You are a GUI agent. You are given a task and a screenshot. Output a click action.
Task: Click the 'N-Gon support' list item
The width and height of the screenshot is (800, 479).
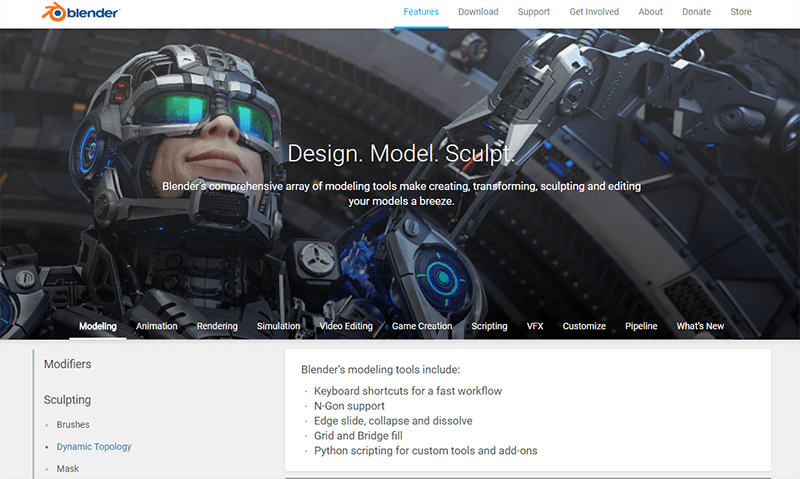point(349,406)
